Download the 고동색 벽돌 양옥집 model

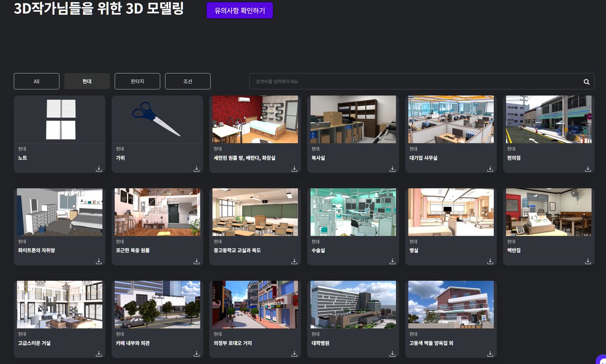coord(490,354)
